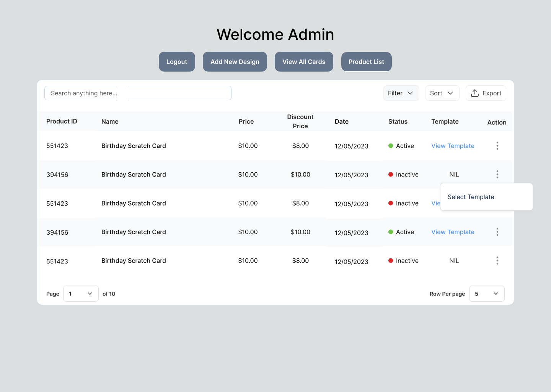Open View Template link in first row
The width and height of the screenshot is (551, 392).
453,146
